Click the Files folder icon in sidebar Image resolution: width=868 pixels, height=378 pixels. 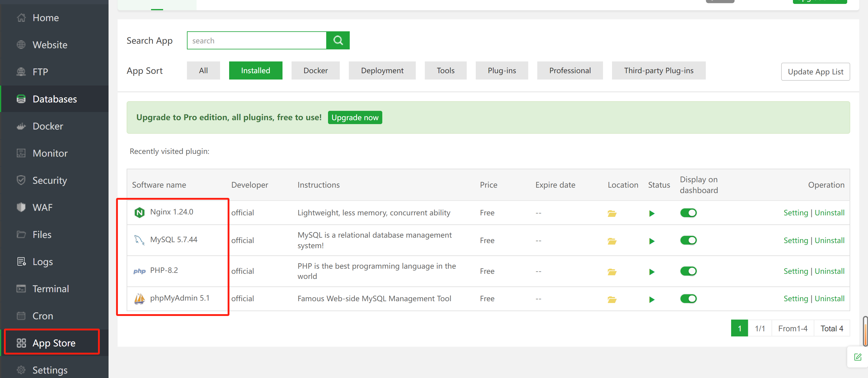pyautogui.click(x=21, y=234)
